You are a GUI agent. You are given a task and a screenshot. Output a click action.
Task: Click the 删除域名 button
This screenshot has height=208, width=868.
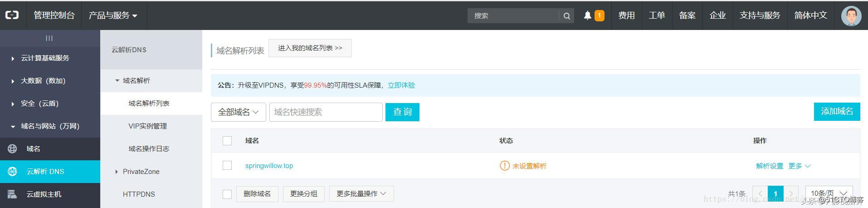257,193
